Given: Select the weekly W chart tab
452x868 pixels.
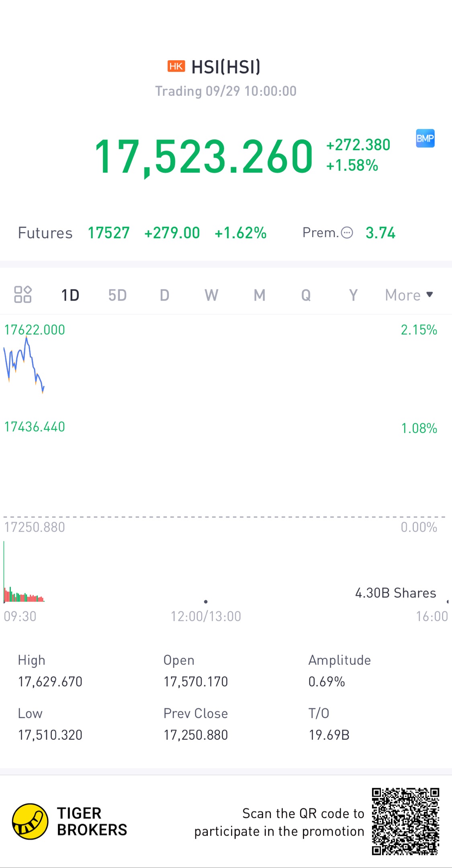Looking at the screenshot, I should tap(211, 295).
